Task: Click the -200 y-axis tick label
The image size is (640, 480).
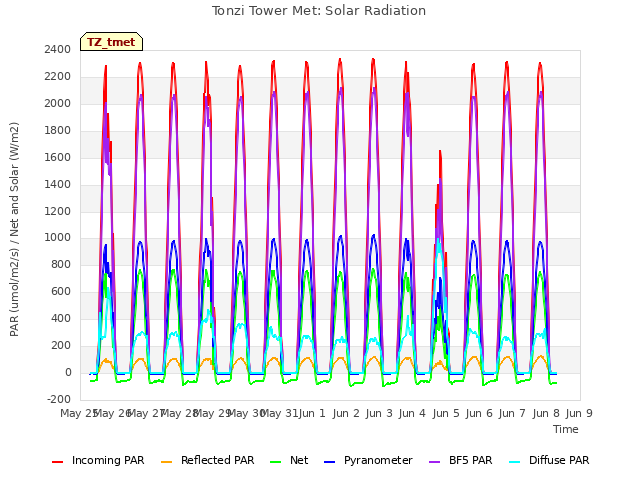Action: 59,399
